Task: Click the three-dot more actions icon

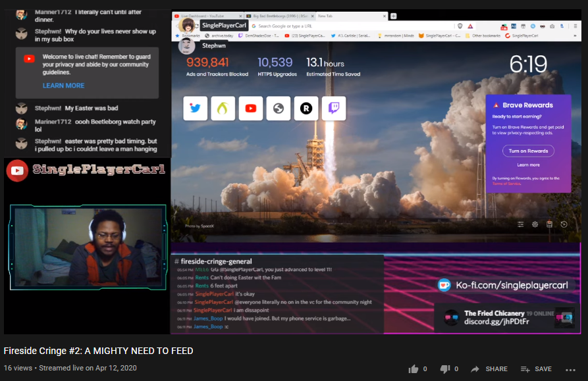Action: (570, 370)
